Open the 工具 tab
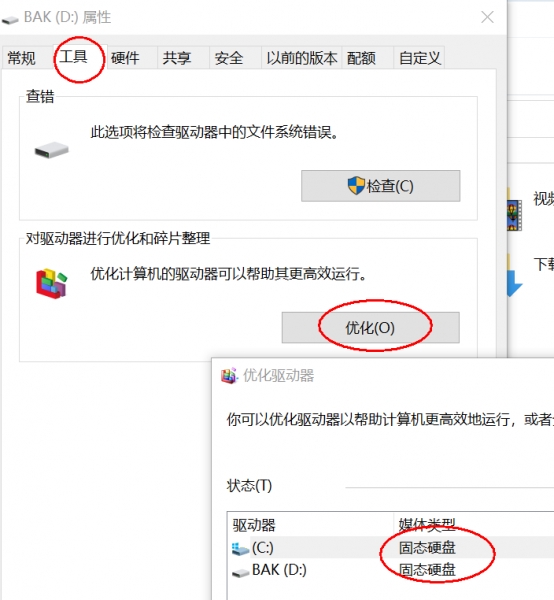This screenshot has height=600, width=554. pos(73,57)
